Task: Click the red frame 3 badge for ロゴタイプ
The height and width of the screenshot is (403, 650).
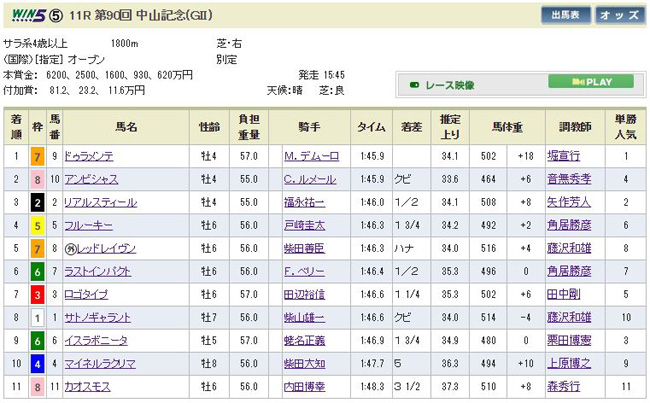Action: coord(37,296)
